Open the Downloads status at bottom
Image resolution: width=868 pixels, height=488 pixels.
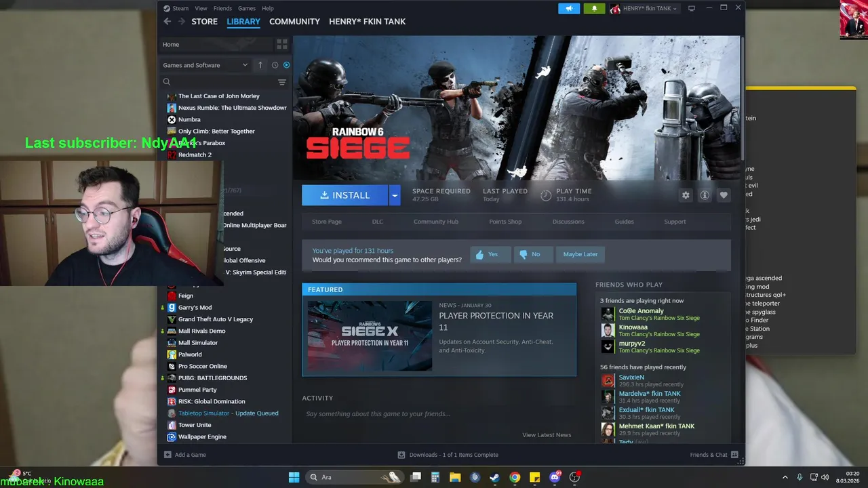pyautogui.click(x=448, y=455)
